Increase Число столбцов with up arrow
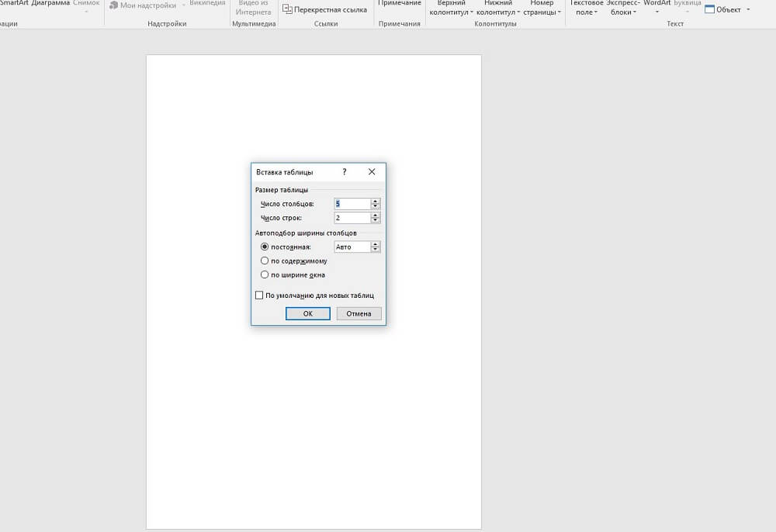776x532 pixels. (376, 201)
